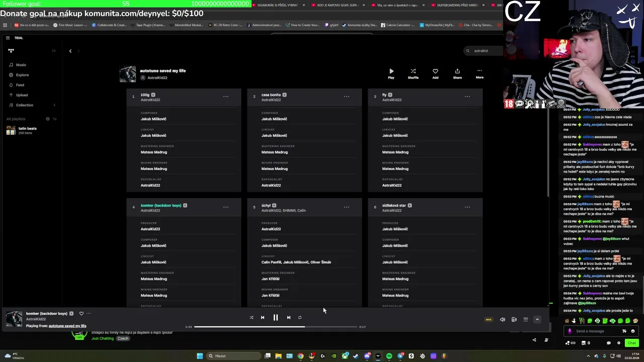
Task: Collapse the TIDAL sidebar
Action: coord(54,50)
